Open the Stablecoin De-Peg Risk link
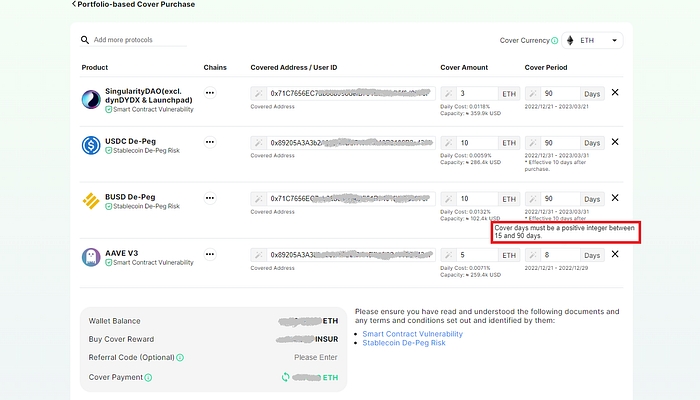700x400 pixels. point(403,343)
